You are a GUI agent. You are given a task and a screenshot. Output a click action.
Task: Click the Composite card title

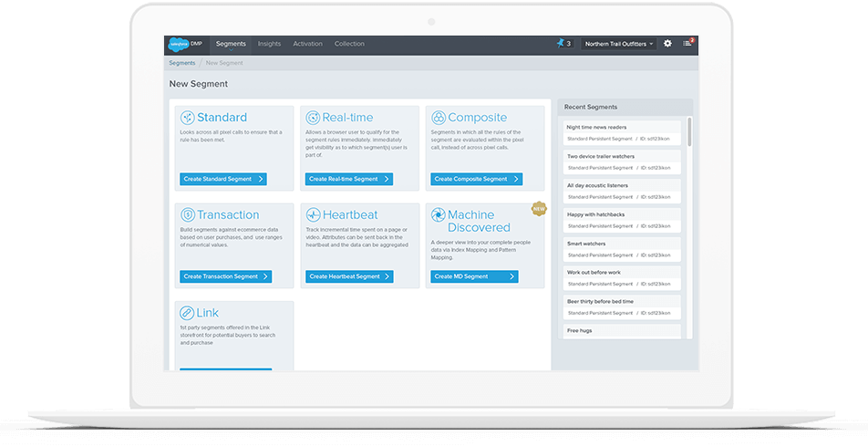pos(477,118)
